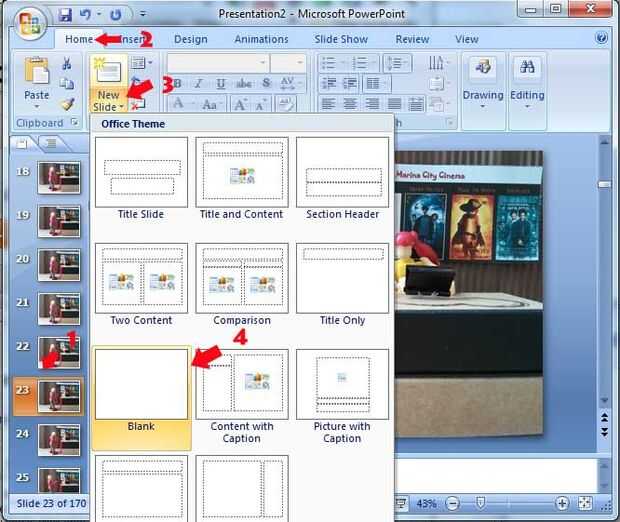Expand the New Slide dropdown arrow
The image size is (620, 522).
point(122,107)
